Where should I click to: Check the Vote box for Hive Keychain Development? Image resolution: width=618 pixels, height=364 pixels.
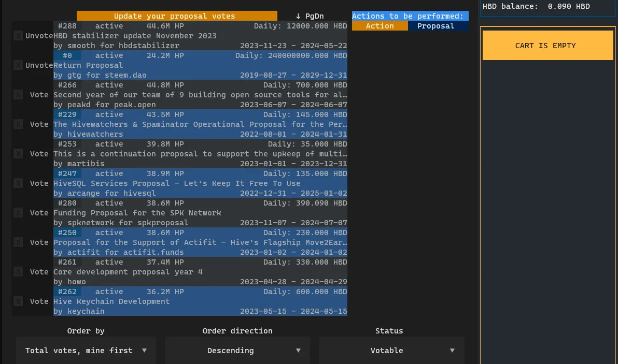18,301
